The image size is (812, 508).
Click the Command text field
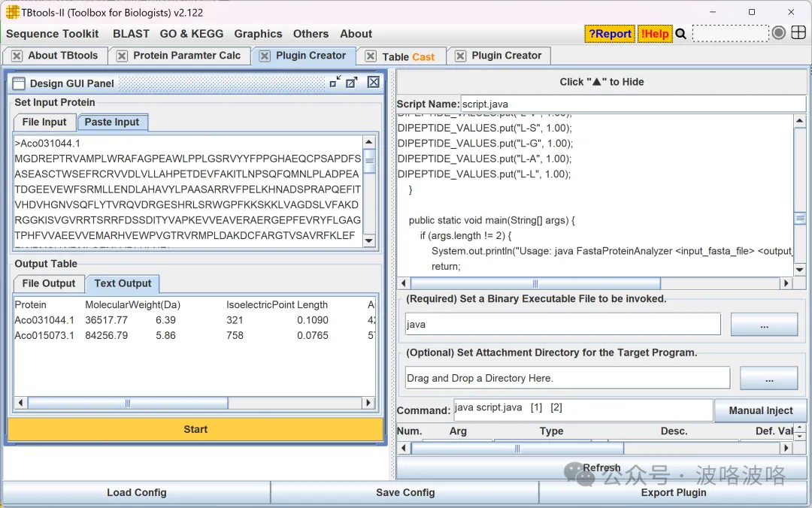coord(583,410)
